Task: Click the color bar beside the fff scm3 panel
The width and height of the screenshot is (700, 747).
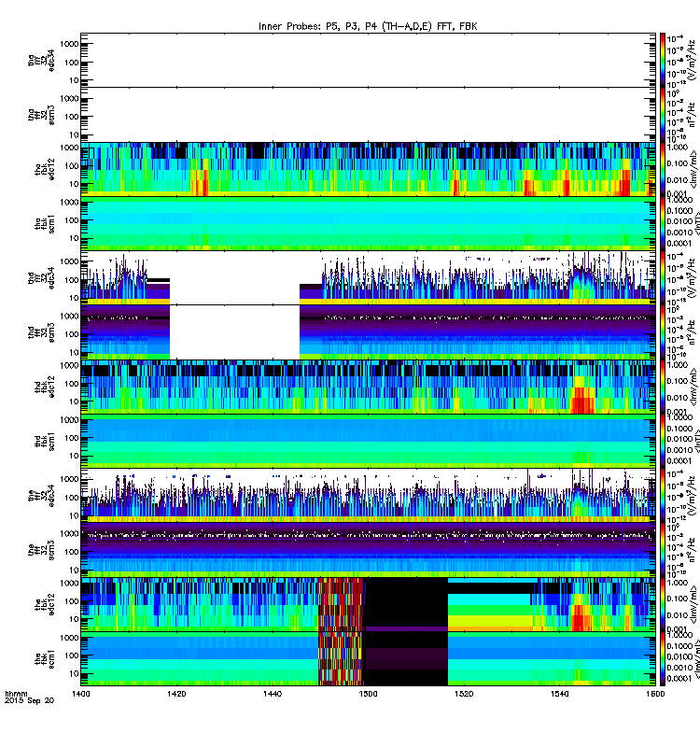Action: pyautogui.click(x=663, y=550)
